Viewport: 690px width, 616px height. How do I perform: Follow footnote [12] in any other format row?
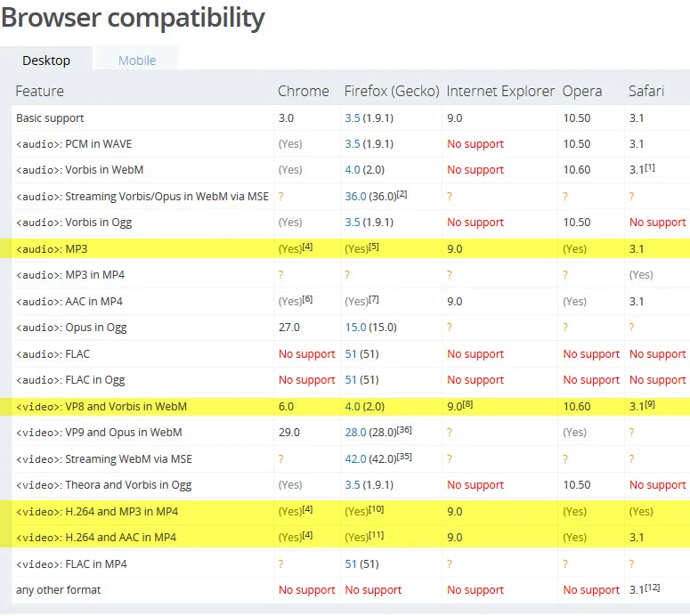pyautogui.click(x=653, y=588)
